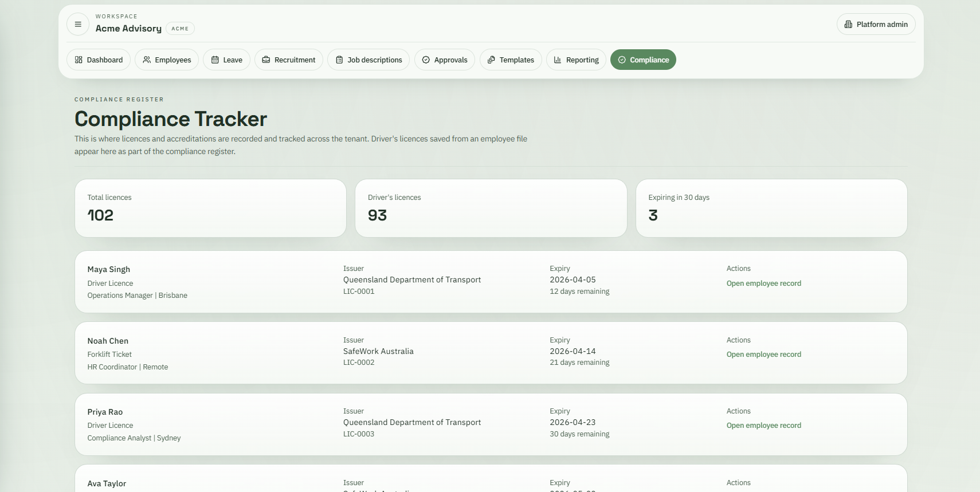The image size is (980, 492).
Task: Click the expiry date 2026-04-14
Action: pyautogui.click(x=573, y=351)
